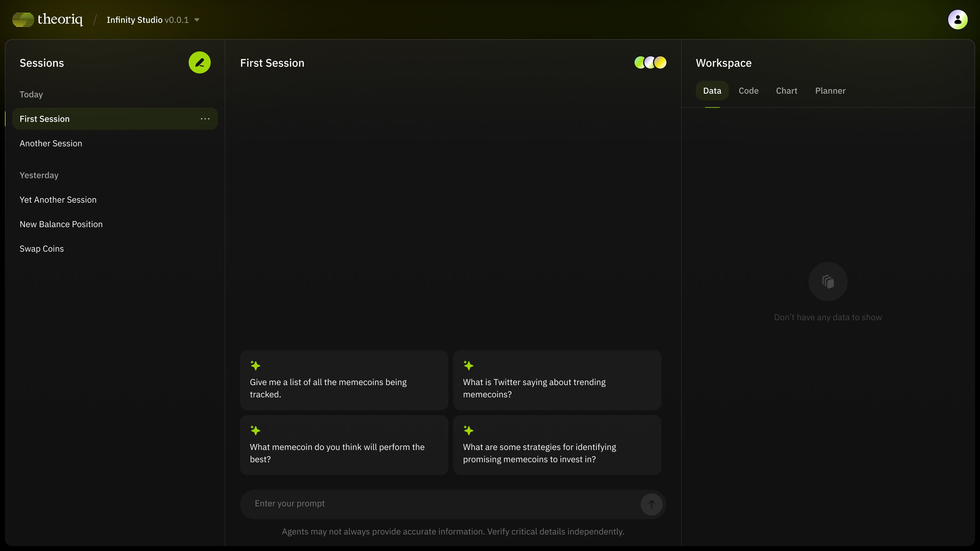Image resolution: width=980 pixels, height=551 pixels.
Task: Click the agent avatars cluster icon
Action: [x=650, y=63]
